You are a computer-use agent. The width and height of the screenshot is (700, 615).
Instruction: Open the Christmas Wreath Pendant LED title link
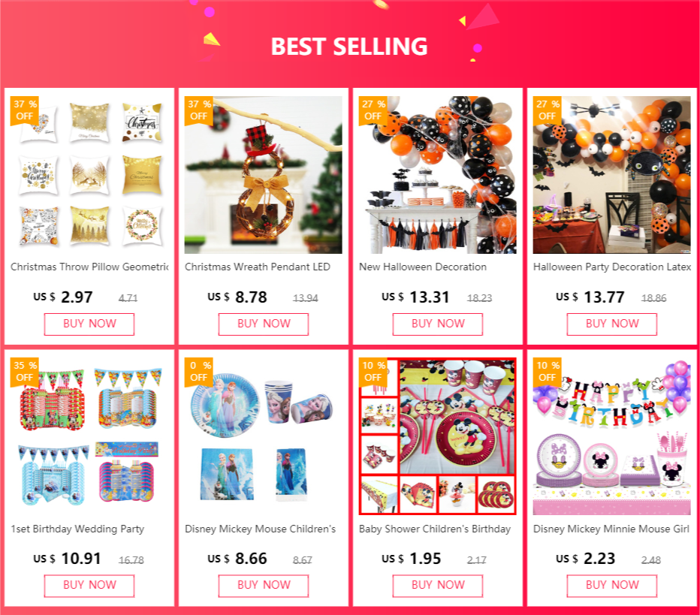[x=258, y=267]
